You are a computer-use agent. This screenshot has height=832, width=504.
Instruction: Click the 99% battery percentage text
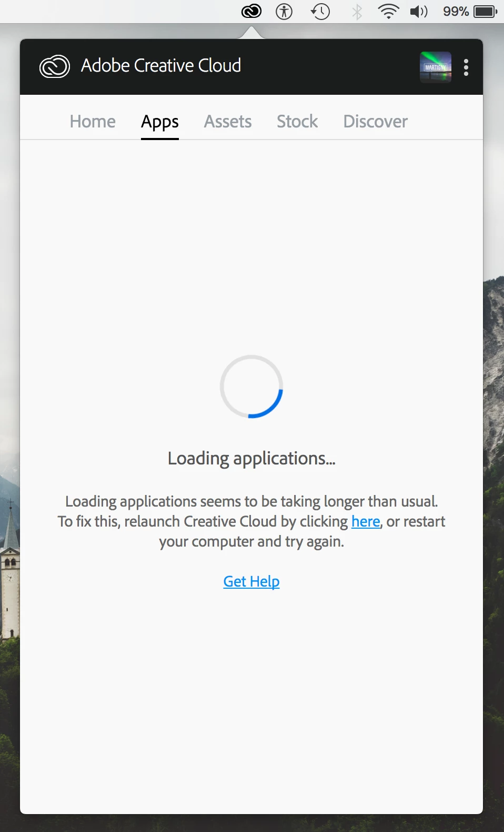click(456, 11)
